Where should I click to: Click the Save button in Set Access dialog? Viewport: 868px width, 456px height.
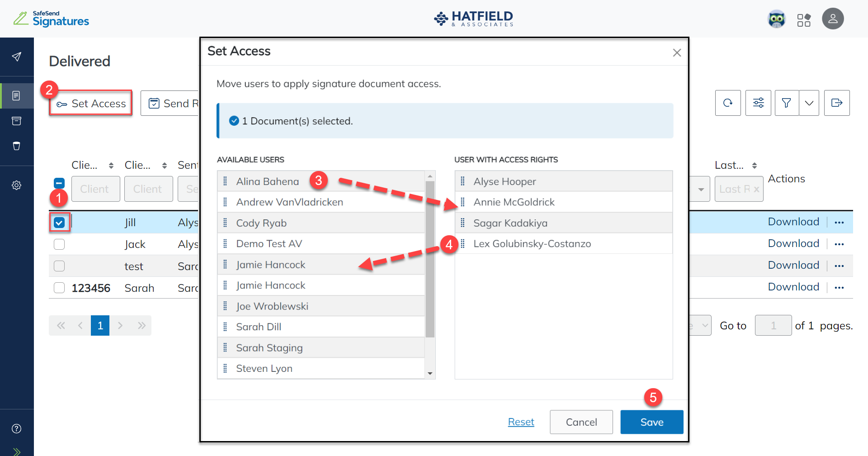coord(651,422)
